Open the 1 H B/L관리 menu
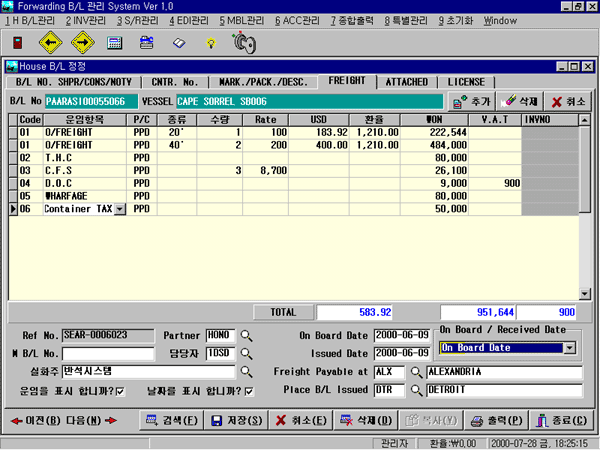 tap(30, 21)
